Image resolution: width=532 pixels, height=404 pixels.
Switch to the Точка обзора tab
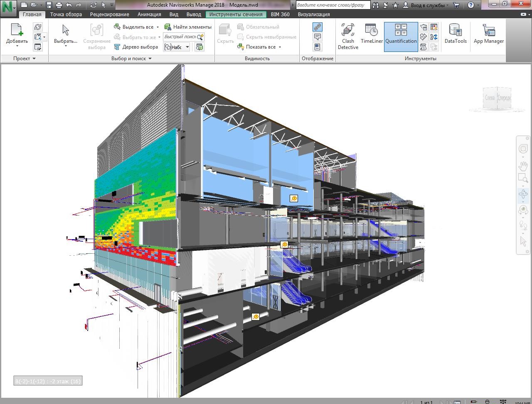(66, 14)
